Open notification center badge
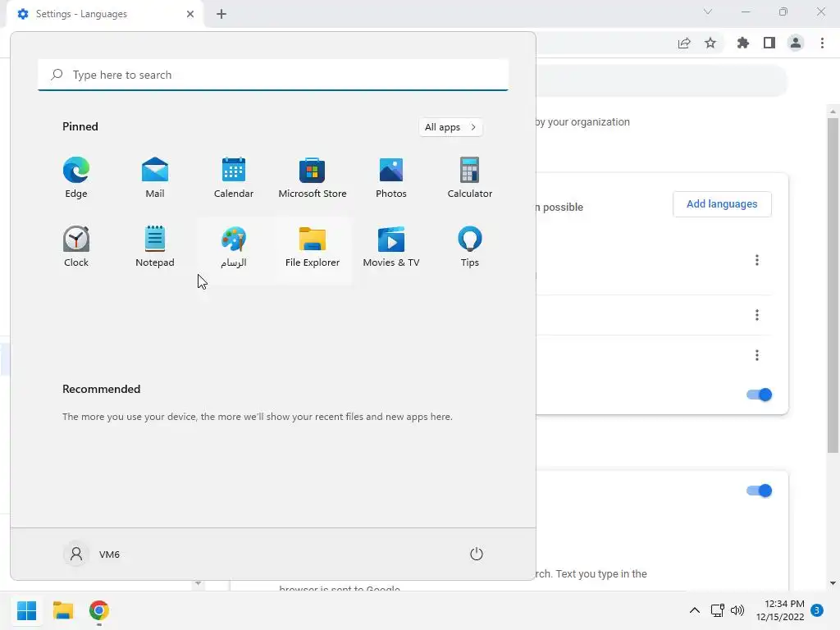Image resolution: width=840 pixels, height=630 pixels. (x=817, y=610)
